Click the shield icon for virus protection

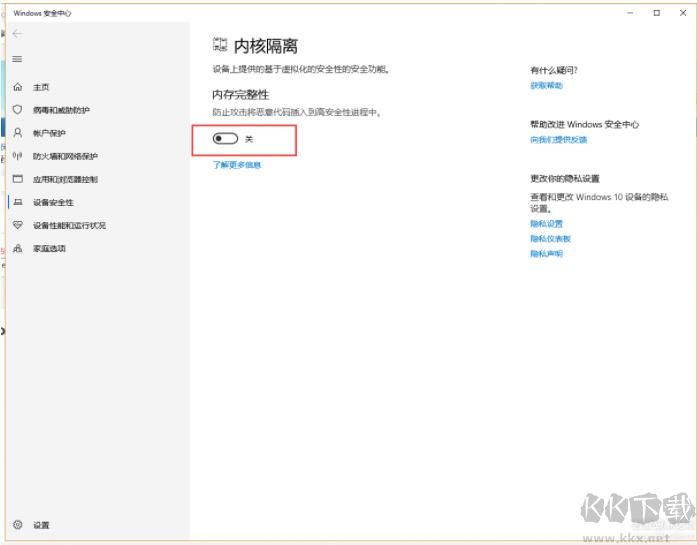coord(17,109)
